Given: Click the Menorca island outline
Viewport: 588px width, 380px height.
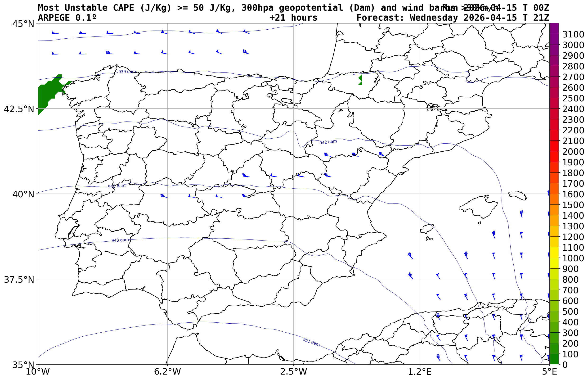Looking at the screenshot, I should tap(517, 195).
